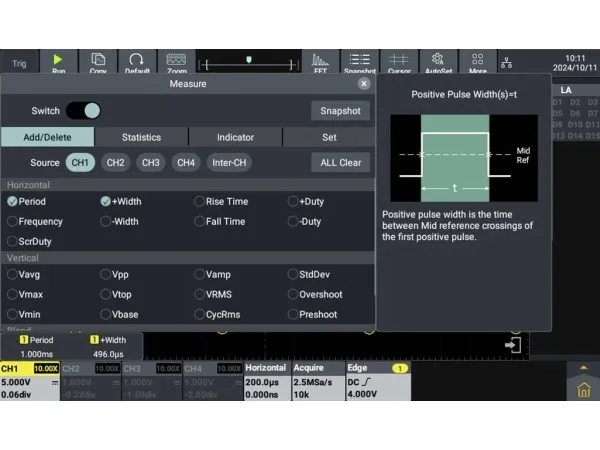Open the Edge trigger settings
This screenshot has width=600, height=450.
click(377, 382)
